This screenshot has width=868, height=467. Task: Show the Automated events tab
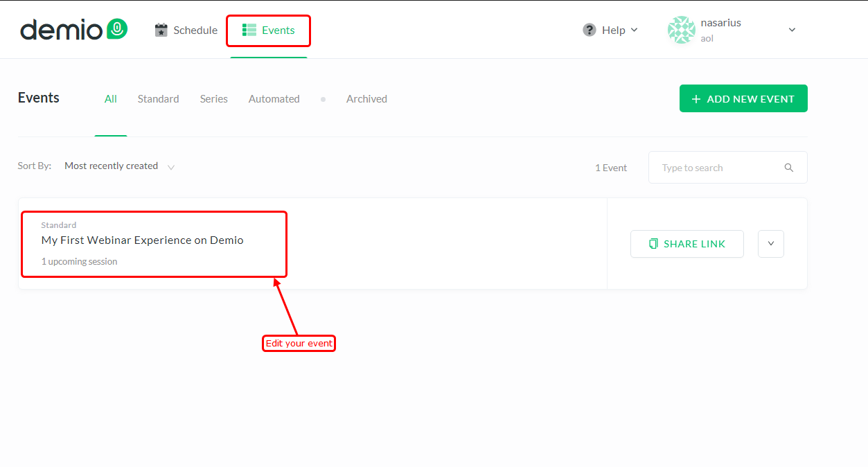(x=274, y=99)
